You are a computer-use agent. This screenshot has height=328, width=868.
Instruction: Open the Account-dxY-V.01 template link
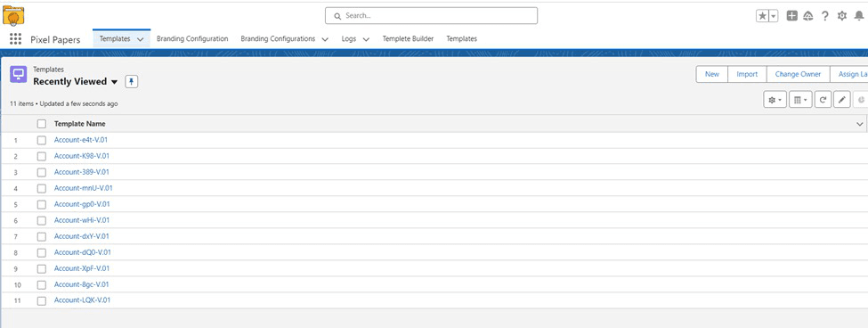point(81,236)
